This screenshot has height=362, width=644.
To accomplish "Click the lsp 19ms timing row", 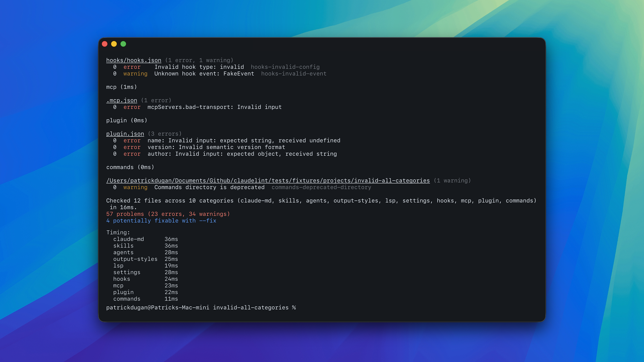I will [146, 266].
